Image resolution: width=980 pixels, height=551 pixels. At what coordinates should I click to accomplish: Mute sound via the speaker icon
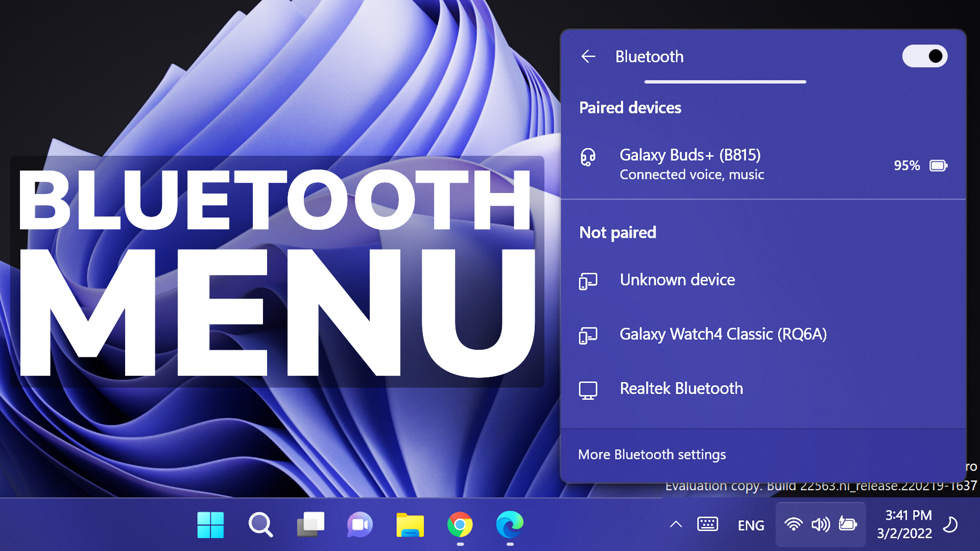tap(820, 524)
